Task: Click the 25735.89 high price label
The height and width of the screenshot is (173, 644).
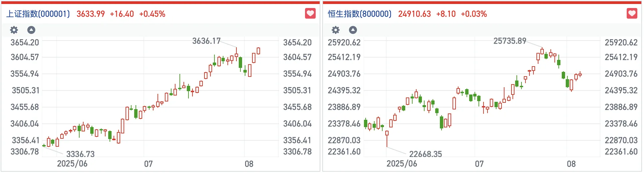Action: pos(510,41)
